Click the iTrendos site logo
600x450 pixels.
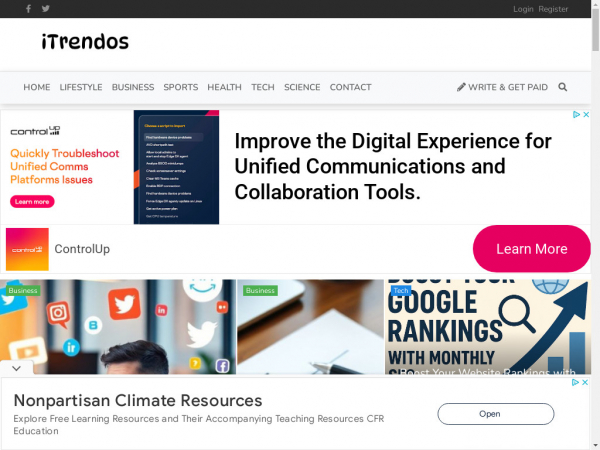tap(85, 42)
